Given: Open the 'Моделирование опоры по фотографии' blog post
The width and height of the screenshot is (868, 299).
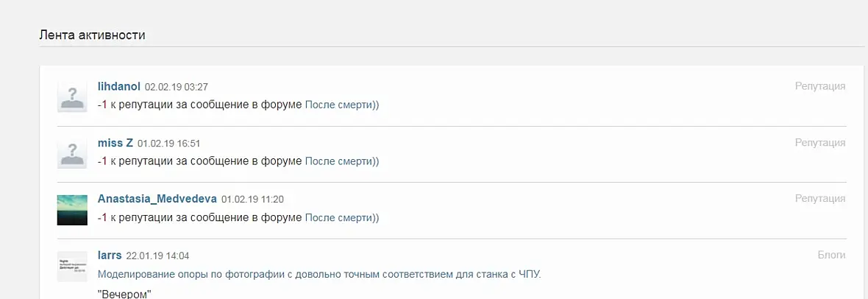Looking at the screenshot, I should click(319, 274).
